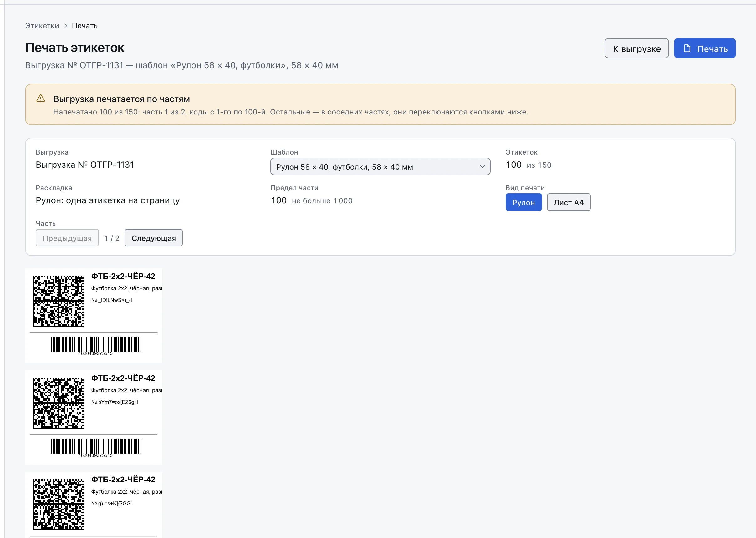Click SKU title above serial "_ID!LNwS>)_(I"

[x=123, y=276]
